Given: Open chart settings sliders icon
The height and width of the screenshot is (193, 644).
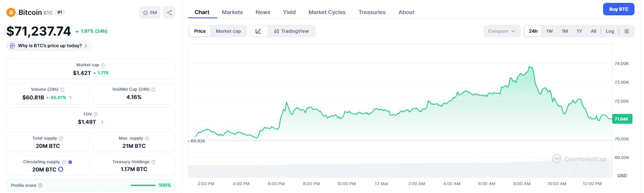Looking at the screenshot, I should (x=627, y=31).
